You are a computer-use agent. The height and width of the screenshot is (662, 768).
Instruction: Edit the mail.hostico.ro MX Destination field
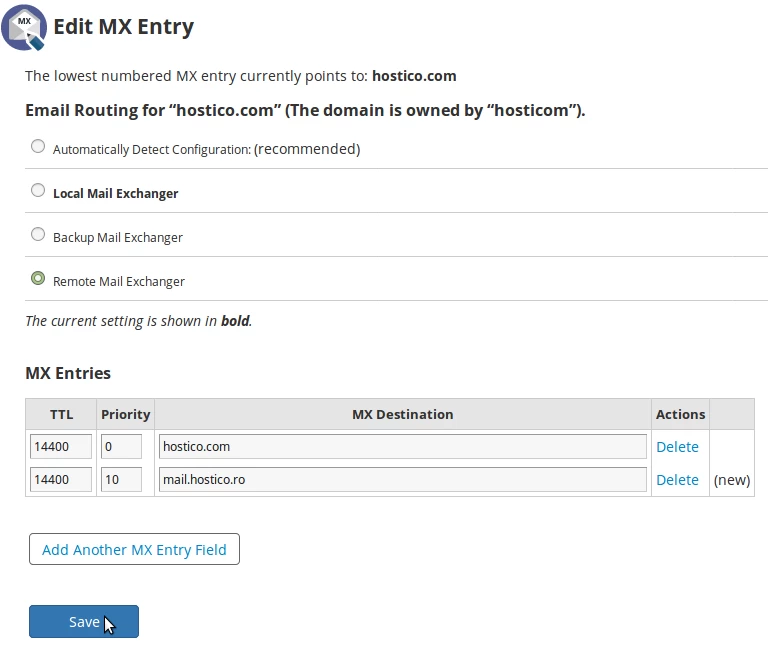click(403, 479)
